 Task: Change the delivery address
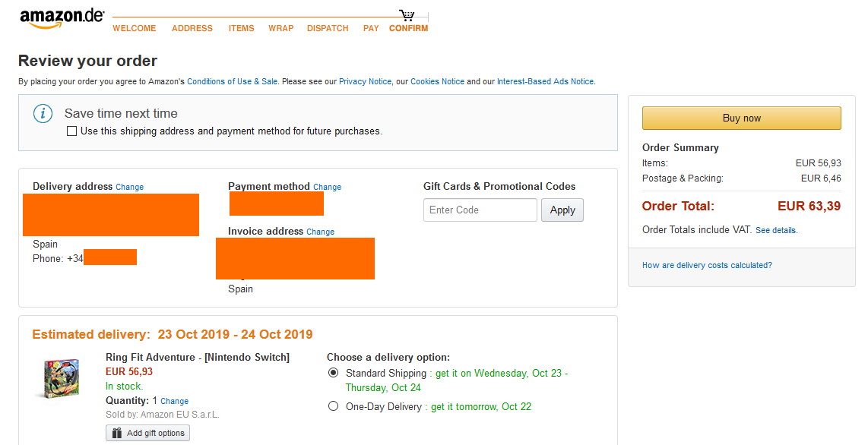point(129,187)
